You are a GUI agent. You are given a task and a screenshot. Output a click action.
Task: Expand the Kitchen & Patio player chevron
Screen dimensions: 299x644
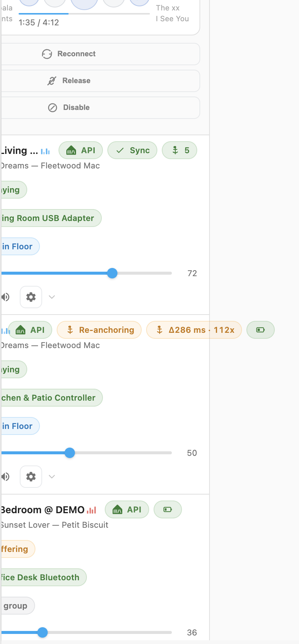[x=52, y=477]
